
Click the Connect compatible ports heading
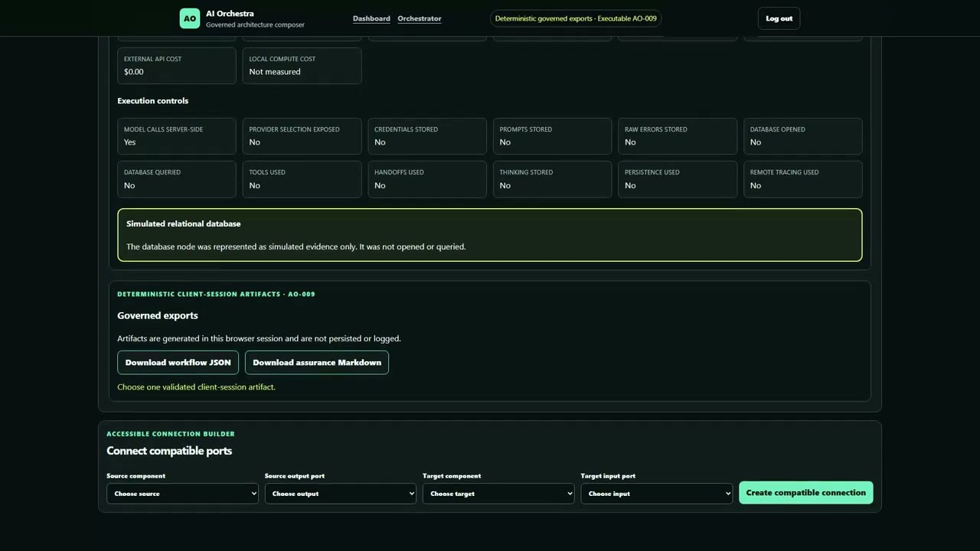point(169,451)
